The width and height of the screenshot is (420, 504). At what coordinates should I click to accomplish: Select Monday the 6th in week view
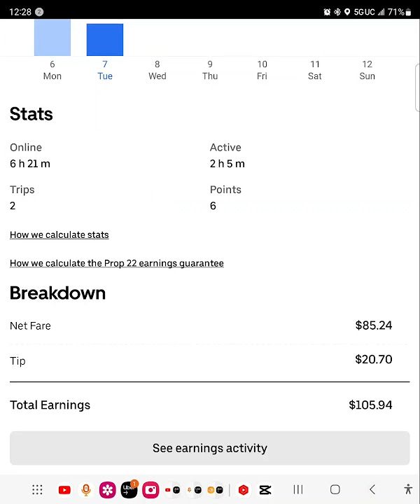tap(52, 70)
